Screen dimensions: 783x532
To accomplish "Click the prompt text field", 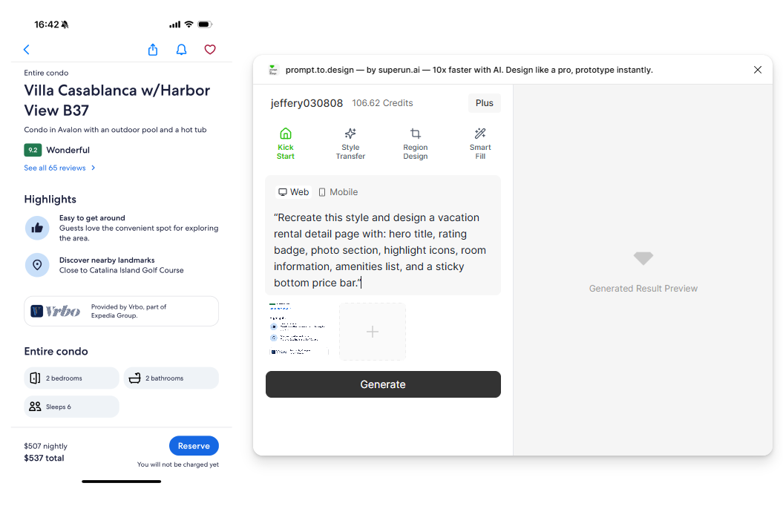I will 382,249.
